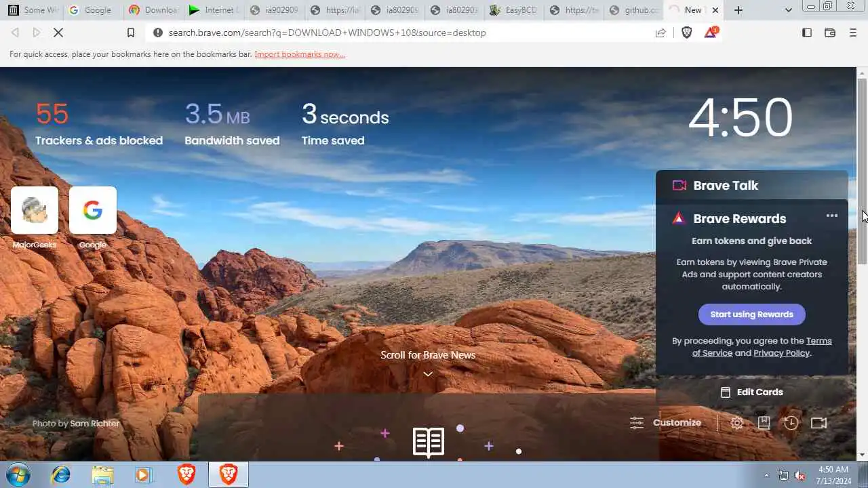
Task: Switch to the Google tab
Action: tap(93, 10)
